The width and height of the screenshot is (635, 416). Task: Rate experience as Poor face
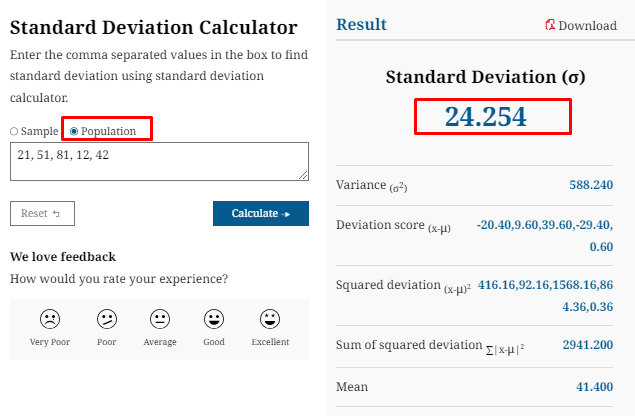point(107,319)
